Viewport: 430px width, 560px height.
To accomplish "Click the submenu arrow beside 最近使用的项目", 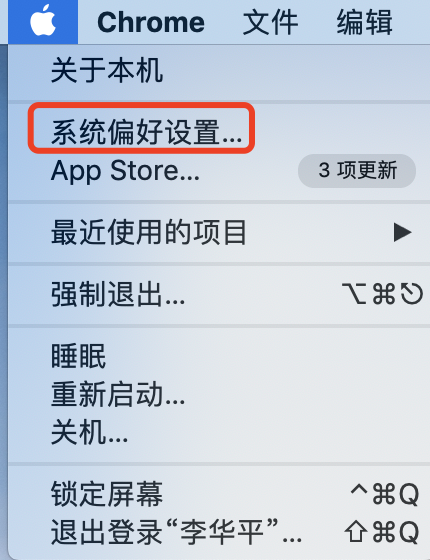I will (402, 232).
